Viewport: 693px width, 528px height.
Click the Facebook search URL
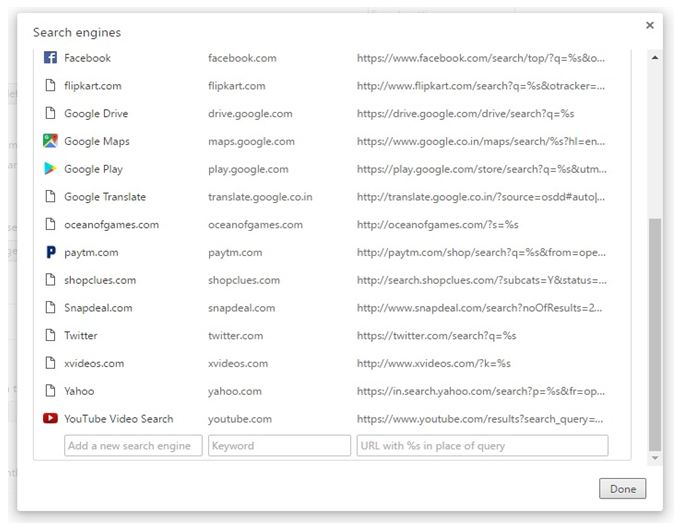(481, 58)
